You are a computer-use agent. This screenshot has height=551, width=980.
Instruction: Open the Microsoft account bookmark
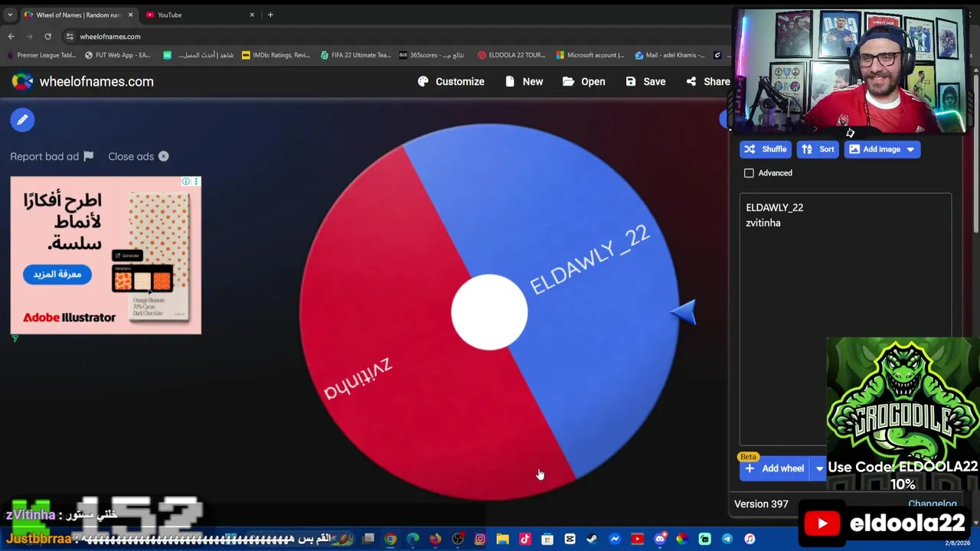click(590, 55)
